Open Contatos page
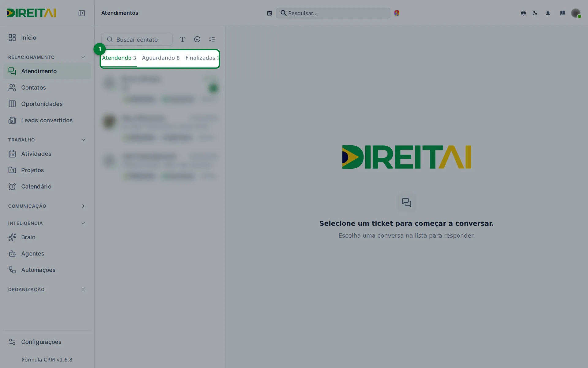The width and height of the screenshot is (588, 368). click(x=47, y=88)
